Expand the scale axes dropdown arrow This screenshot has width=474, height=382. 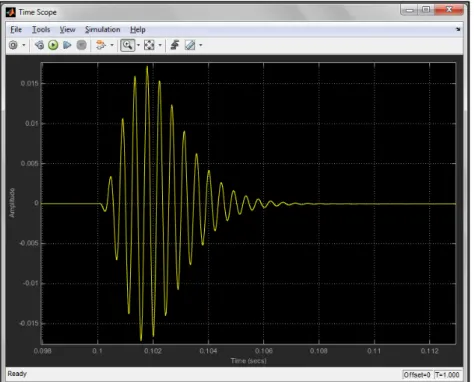click(x=160, y=45)
